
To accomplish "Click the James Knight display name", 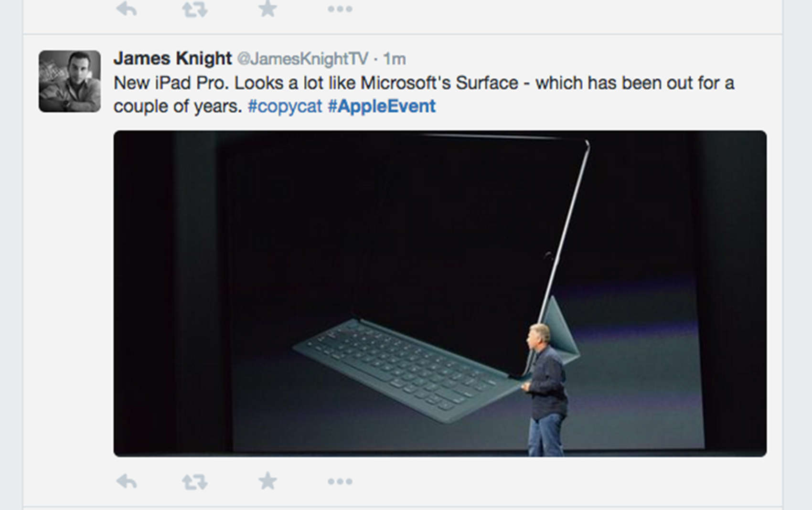I will (x=172, y=58).
